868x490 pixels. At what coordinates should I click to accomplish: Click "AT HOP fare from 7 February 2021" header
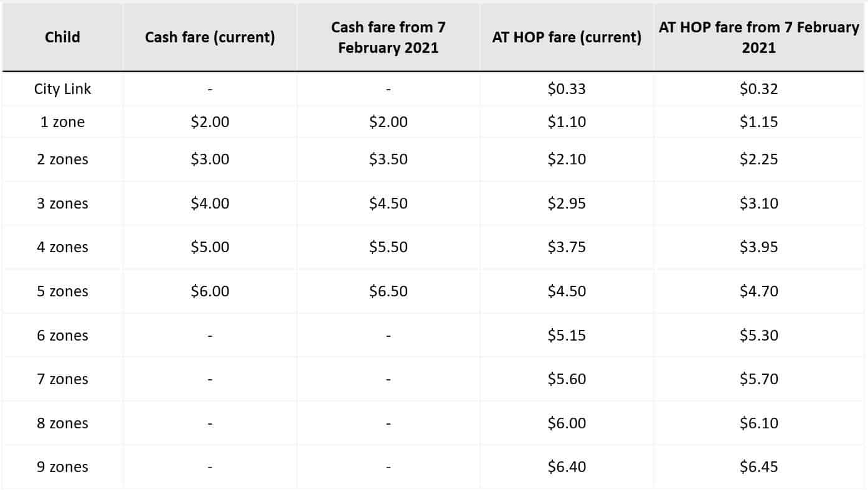[758, 37]
